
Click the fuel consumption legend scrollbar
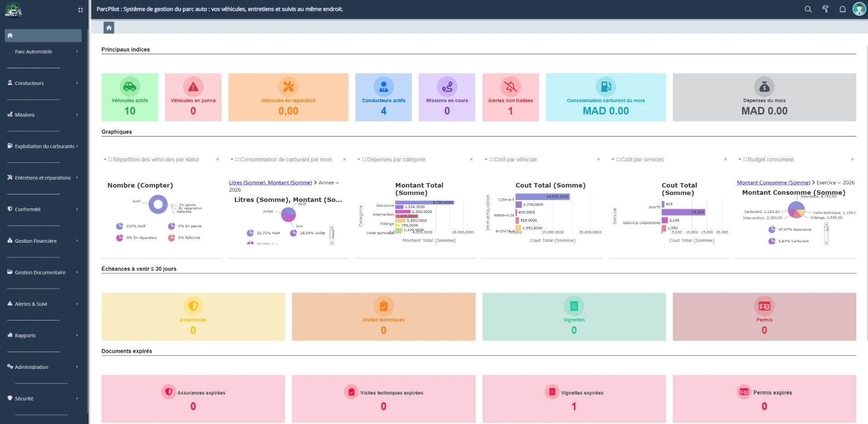(x=332, y=236)
